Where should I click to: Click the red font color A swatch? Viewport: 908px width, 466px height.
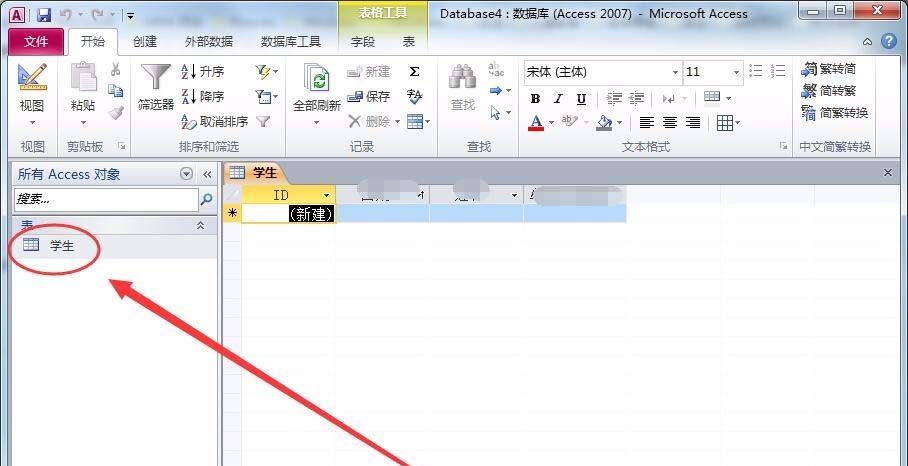[536, 123]
